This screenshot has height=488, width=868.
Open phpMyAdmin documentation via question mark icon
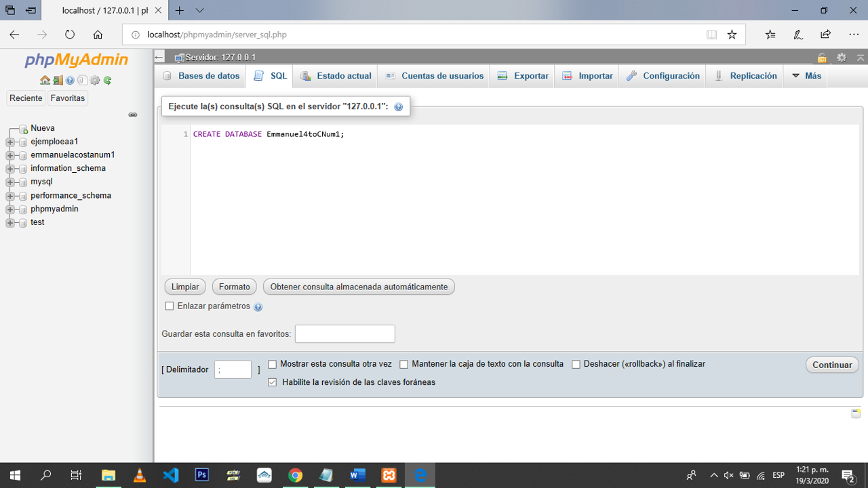pyautogui.click(x=70, y=80)
